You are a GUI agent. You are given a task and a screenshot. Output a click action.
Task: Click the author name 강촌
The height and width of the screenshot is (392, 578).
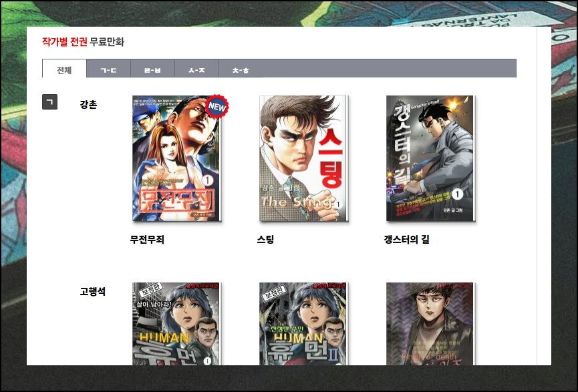coord(88,104)
